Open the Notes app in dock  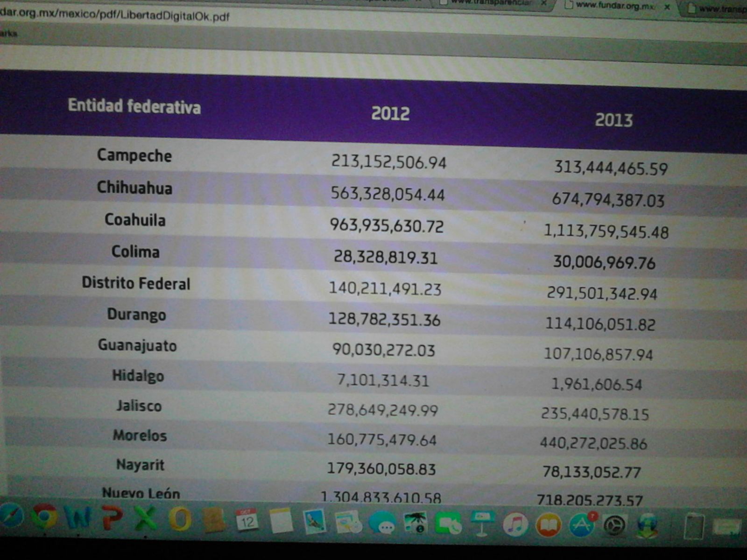281,521
